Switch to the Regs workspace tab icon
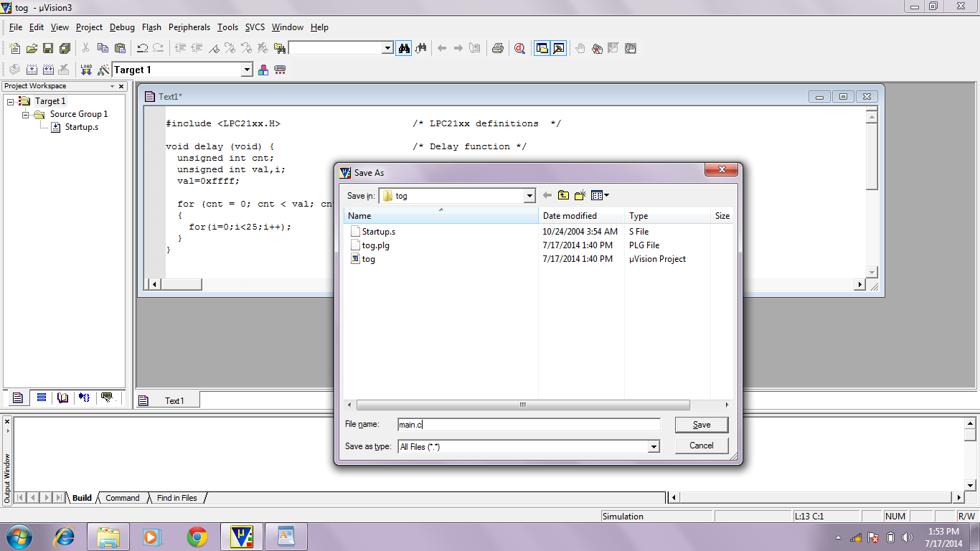 [x=41, y=397]
